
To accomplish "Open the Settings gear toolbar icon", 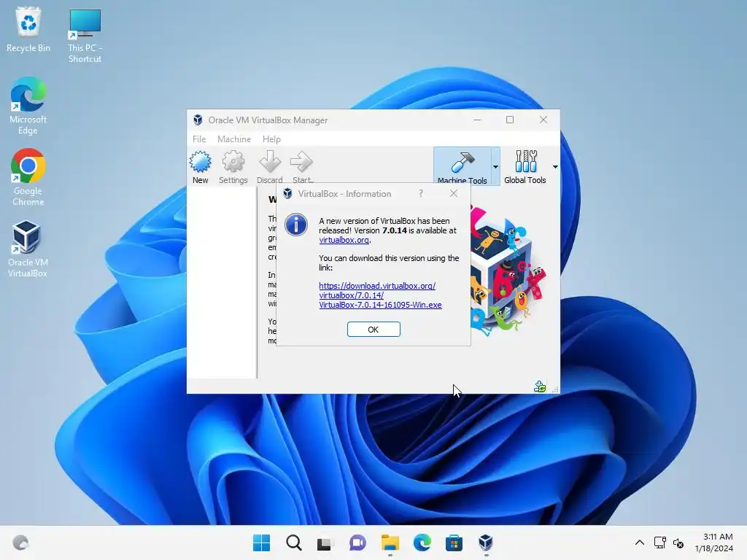I will 233,167.
